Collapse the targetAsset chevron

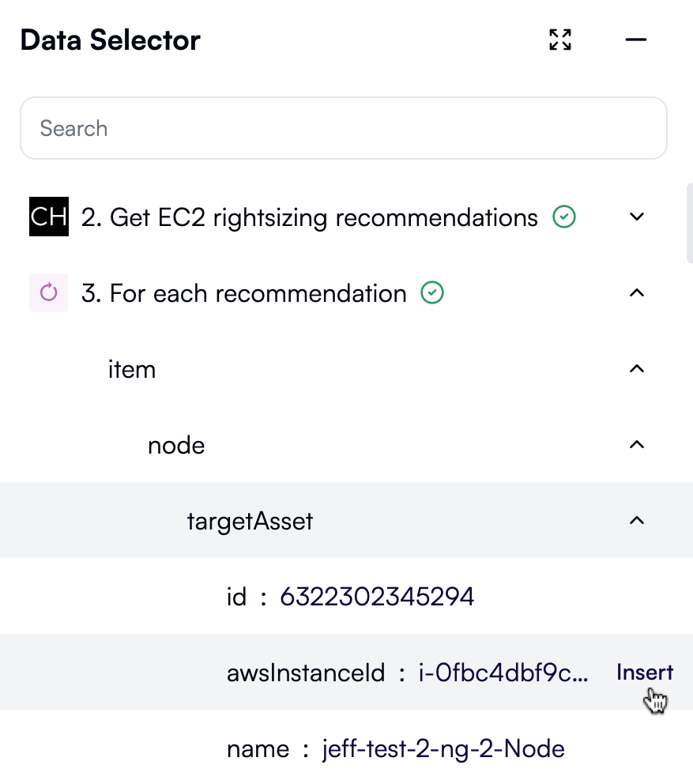(637, 521)
